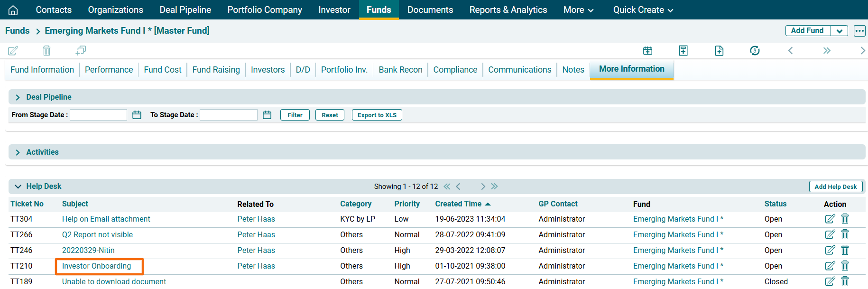Viewport: 868px width, 289px height.
Task: Sort tickets by Created Time column
Action: (x=458, y=204)
